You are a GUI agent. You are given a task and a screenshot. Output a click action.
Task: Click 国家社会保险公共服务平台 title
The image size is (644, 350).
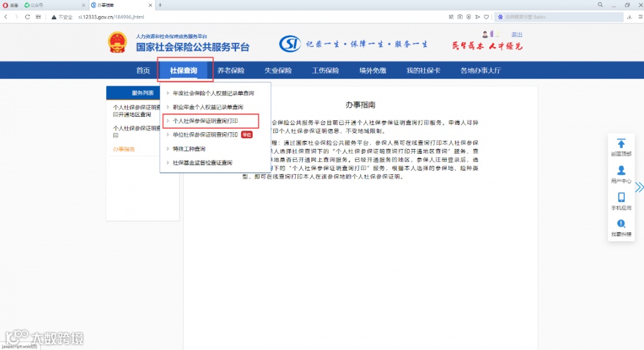(x=193, y=47)
